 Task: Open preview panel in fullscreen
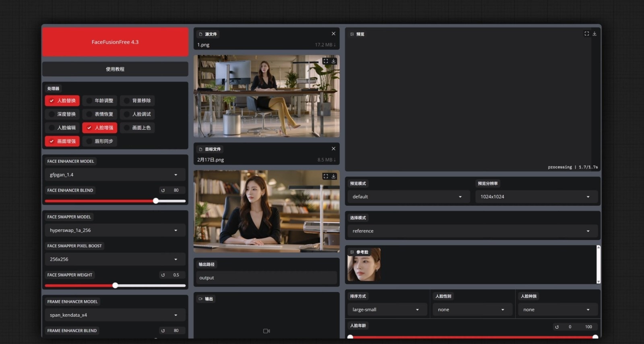pos(586,34)
